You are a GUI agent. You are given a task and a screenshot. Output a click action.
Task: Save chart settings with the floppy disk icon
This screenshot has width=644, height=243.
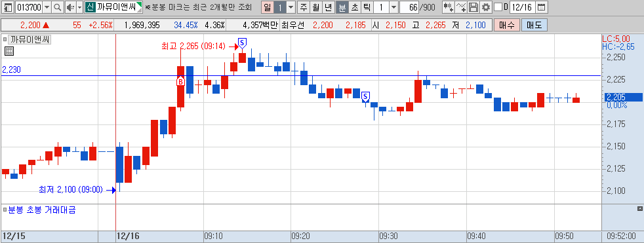(473, 7)
